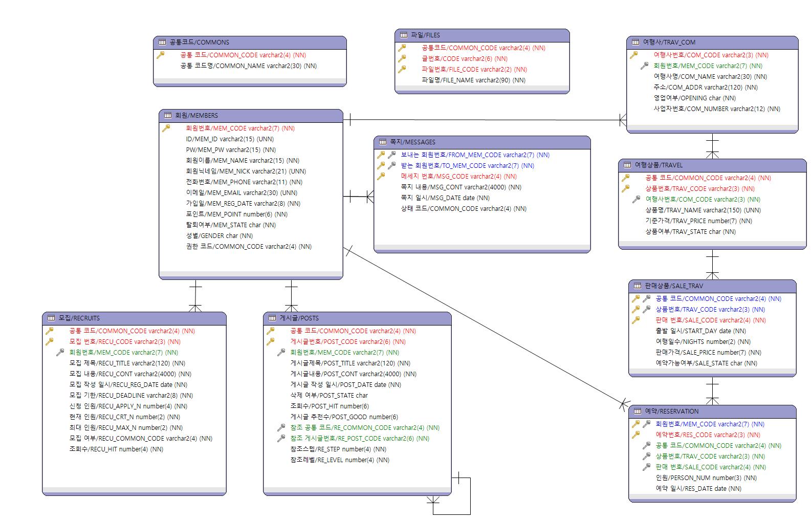Click the table icon in the MEMBERS header

click(168, 115)
